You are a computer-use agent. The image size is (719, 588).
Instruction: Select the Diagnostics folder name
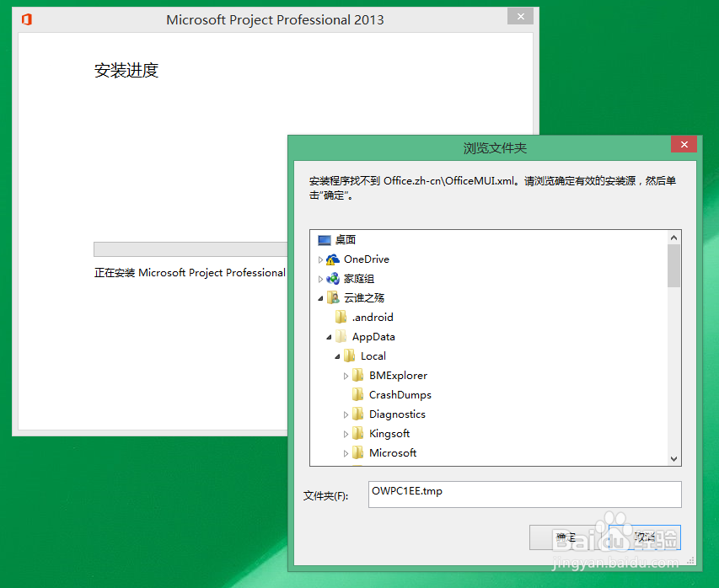(397, 414)
